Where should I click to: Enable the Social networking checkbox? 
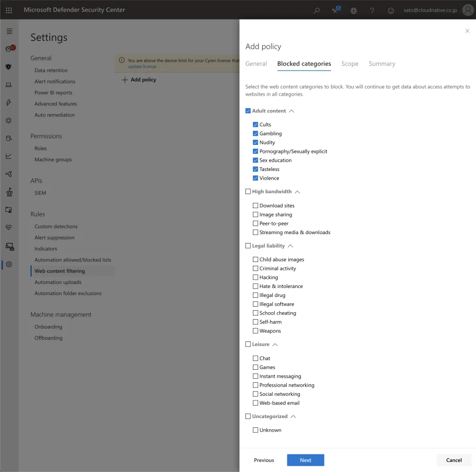(255, 394)
